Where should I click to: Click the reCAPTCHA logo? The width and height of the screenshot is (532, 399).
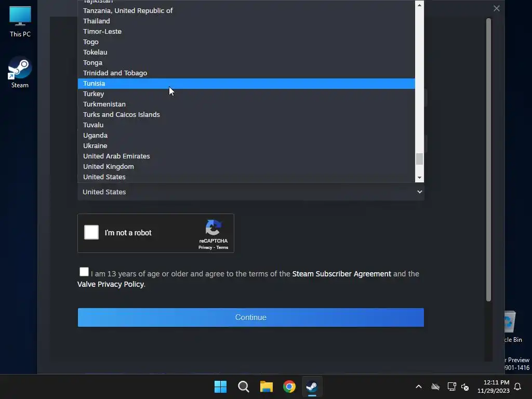214,228
